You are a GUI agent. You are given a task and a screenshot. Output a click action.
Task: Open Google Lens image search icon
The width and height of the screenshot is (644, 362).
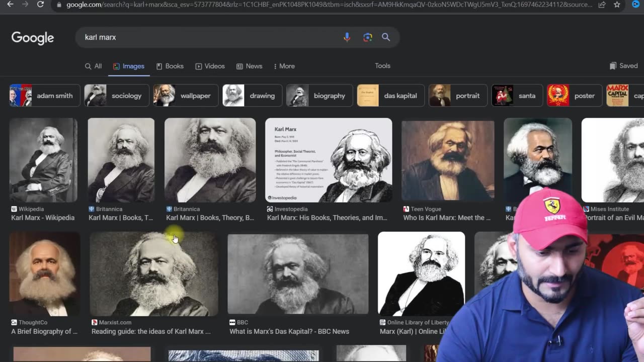click(x=368, y=37)
